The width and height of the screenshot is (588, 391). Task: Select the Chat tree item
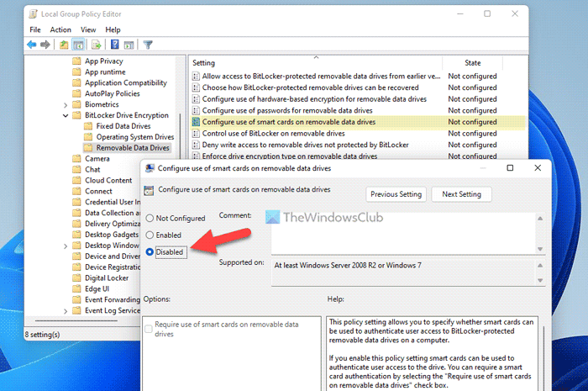pyautogui.click(x=92, y=170)
